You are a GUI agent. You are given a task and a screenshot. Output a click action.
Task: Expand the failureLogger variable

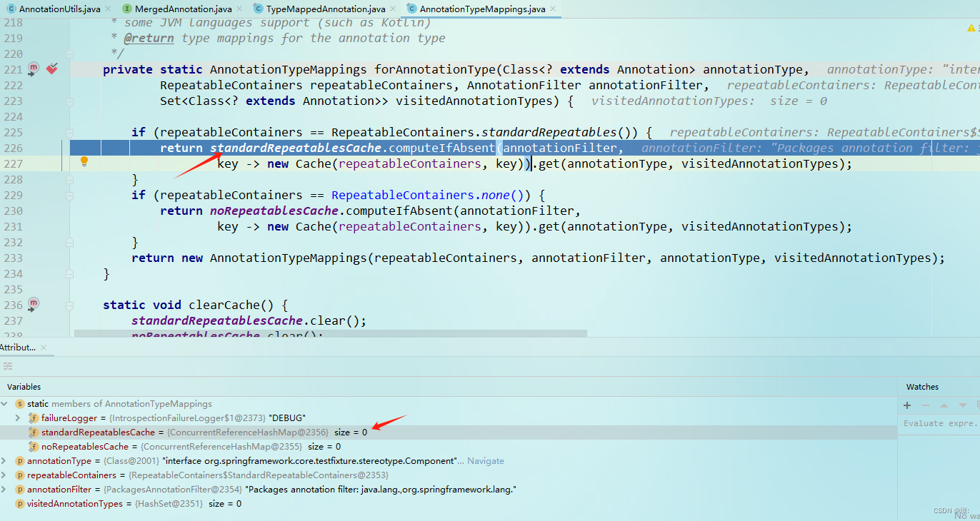coord(18,418)
